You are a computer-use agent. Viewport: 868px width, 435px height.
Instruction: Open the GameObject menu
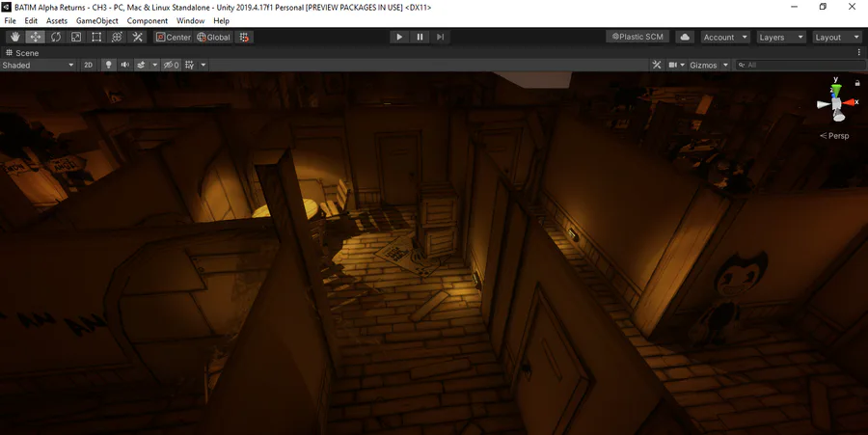[x=96, y=20]
